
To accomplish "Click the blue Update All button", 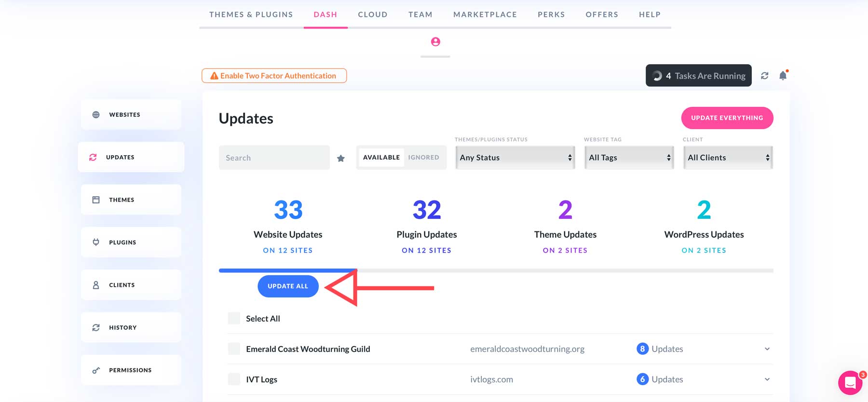I will click(288, 286).
